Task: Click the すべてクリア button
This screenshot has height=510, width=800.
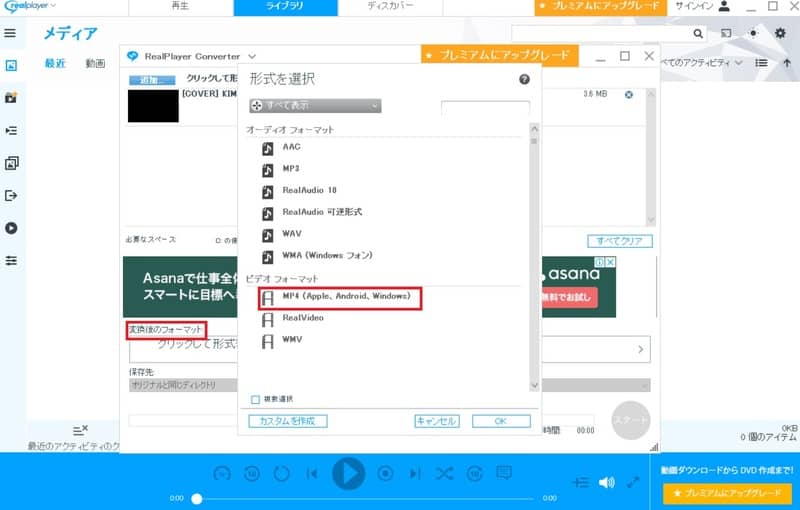Action: click(x=619, y=241)
